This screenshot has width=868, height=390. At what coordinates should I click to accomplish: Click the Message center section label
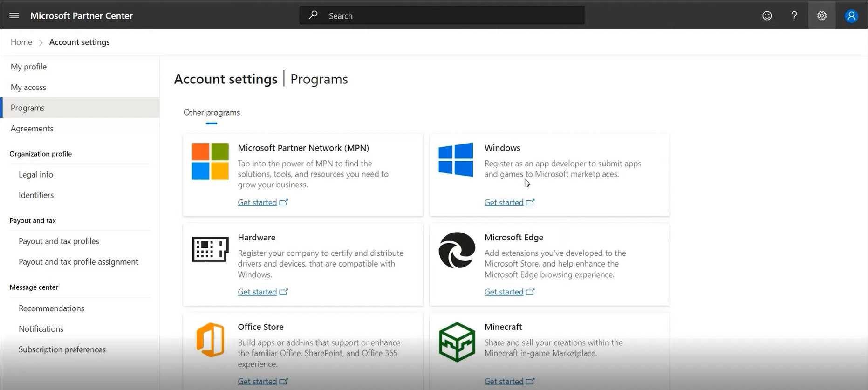[x=34, y=287]
